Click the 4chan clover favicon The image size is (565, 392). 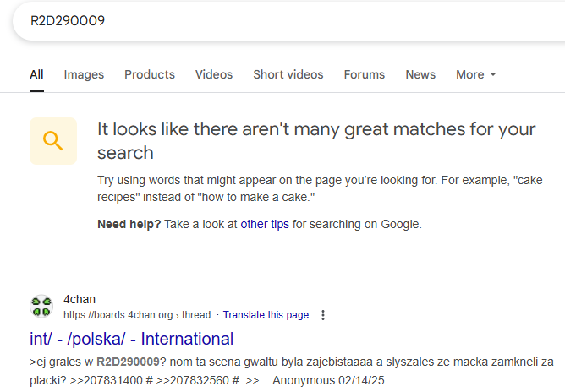pyautogui.click(x=41, y=307)
